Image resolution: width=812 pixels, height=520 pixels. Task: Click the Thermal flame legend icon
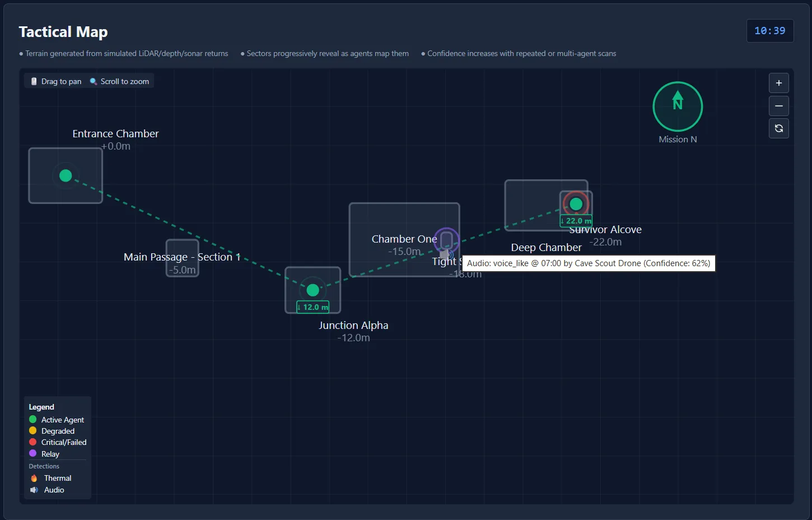[34, 478]
